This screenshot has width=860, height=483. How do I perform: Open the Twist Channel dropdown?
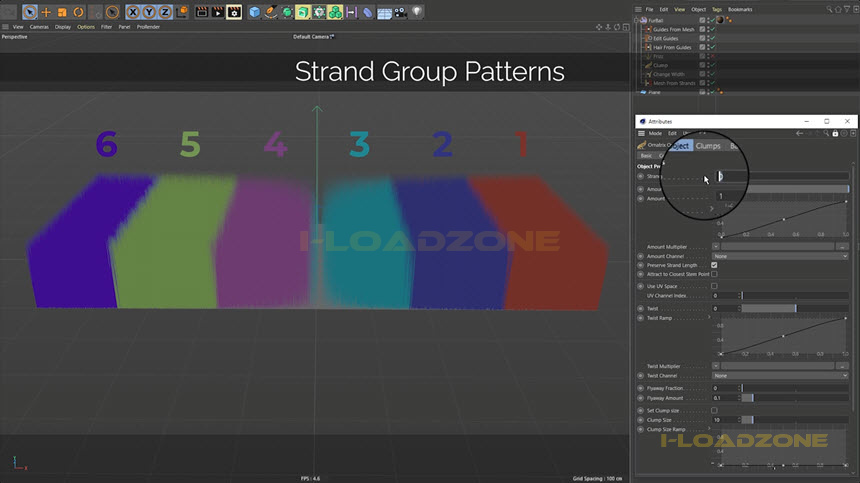click(x=780, y=376)
